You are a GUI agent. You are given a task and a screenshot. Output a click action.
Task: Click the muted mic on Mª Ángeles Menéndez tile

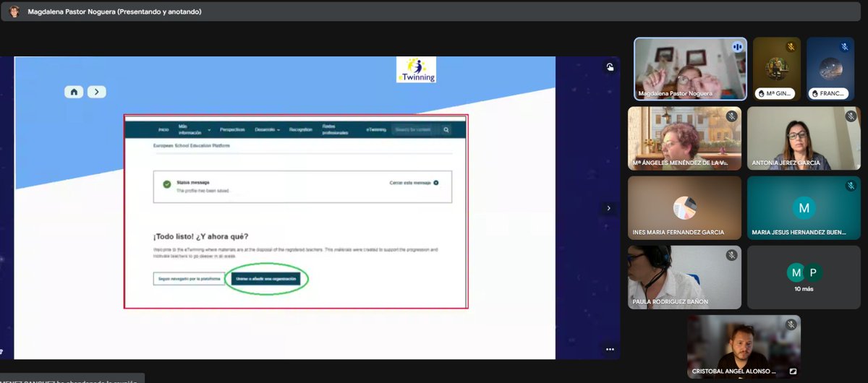[731, 116]
